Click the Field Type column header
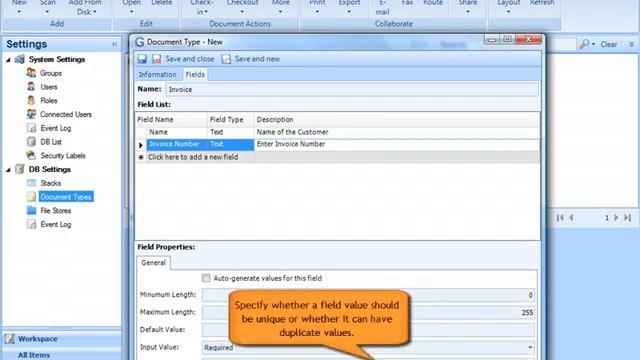640x360 pixels. click(231, 119)
